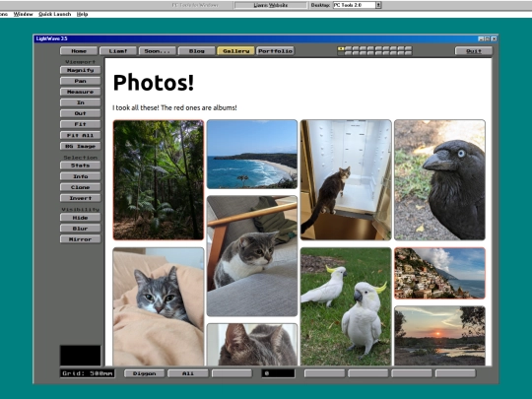This screenshot has width=532, height=399.
Task: Open the cat ears close-up photo
Action: [252, 345]
